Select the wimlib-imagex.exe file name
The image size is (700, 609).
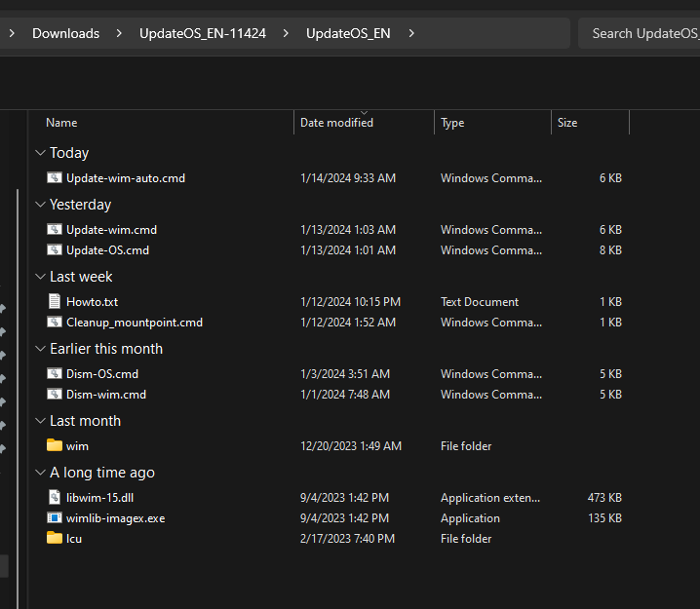tap(116, 518)
